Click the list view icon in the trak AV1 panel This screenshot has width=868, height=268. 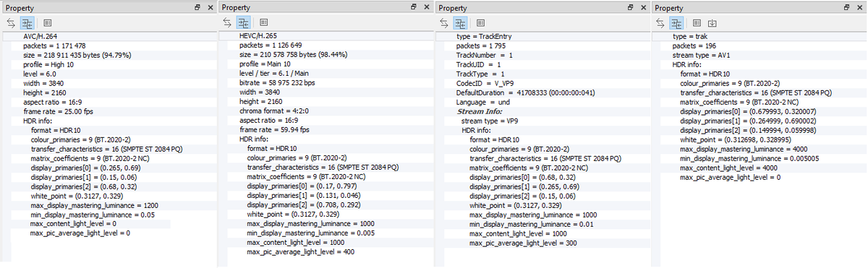(697, 22)
